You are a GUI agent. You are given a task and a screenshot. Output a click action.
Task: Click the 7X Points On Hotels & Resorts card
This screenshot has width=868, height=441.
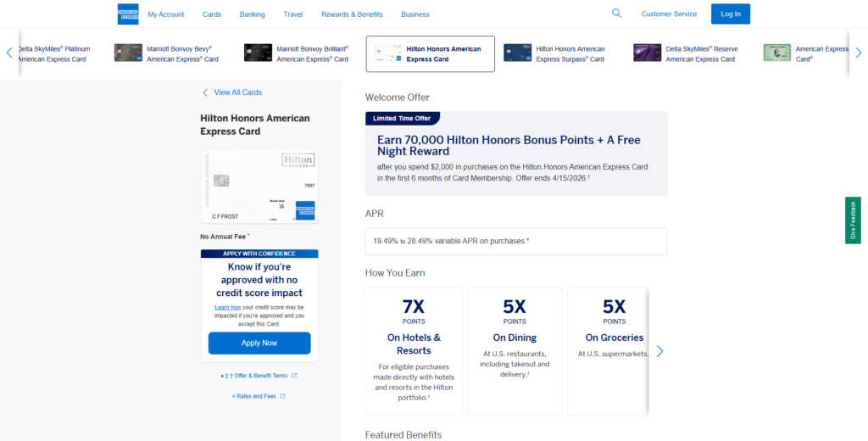tap(414, 351)
